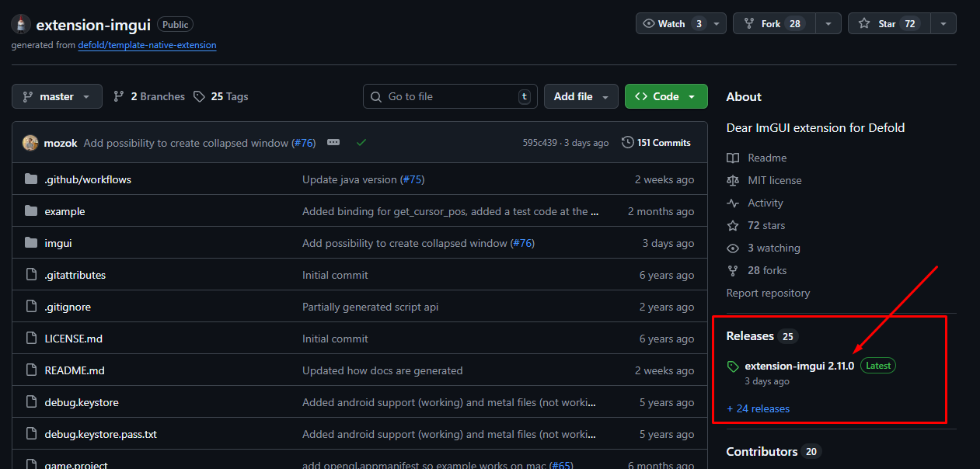
Task: View the 2 Branches list
Action: 149,96
